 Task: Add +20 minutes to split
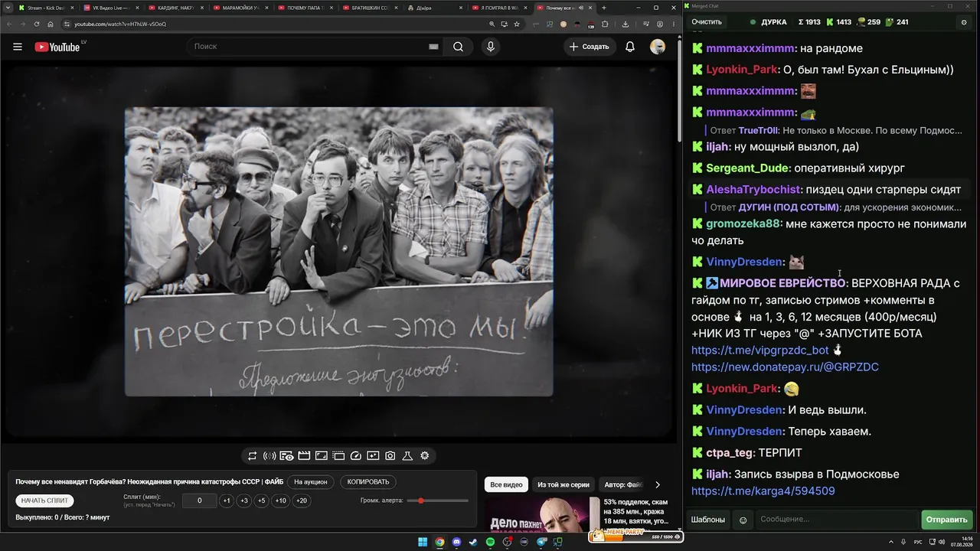click(302, 500)
